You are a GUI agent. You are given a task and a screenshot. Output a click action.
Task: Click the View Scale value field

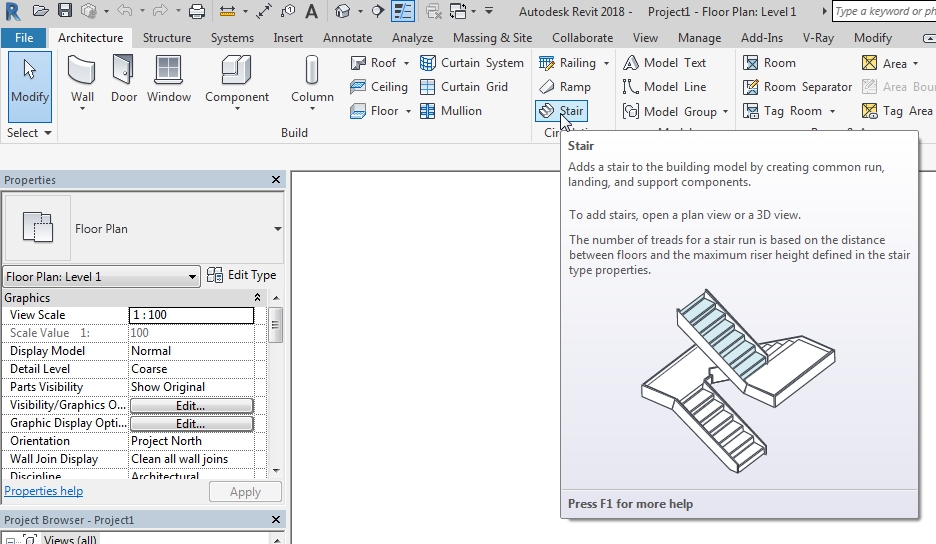tap(191, 315)
